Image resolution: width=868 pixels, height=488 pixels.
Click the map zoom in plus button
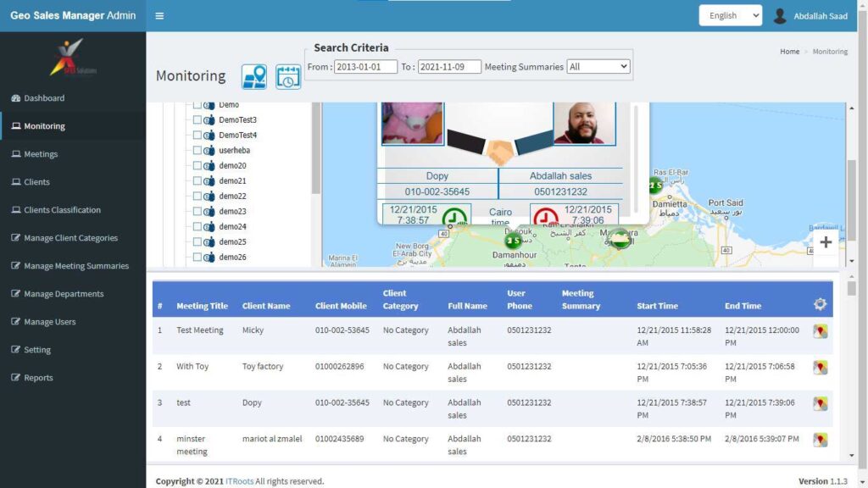825,242
